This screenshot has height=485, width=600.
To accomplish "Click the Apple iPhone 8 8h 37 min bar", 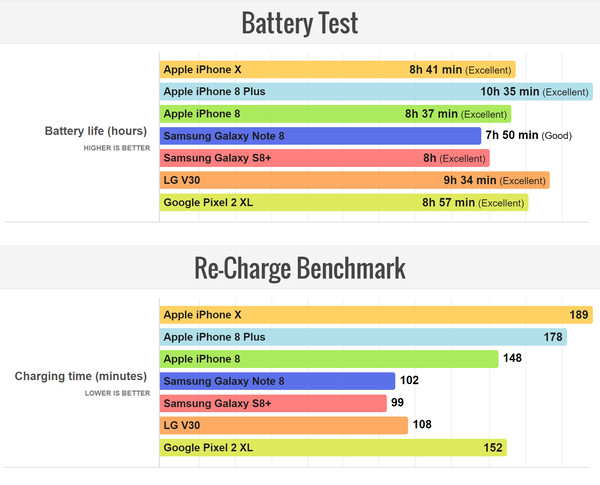I will pyautogui.click(x=335, y=114).
